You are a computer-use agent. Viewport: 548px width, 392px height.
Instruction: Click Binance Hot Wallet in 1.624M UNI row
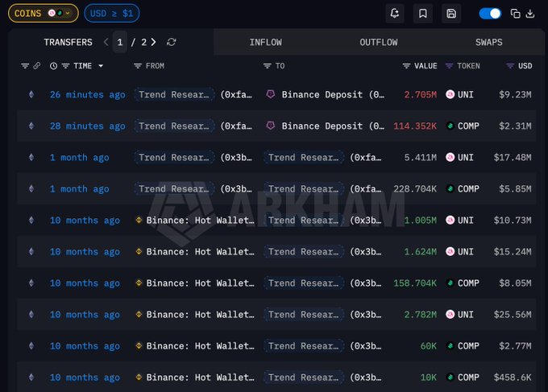coord(200,252)
